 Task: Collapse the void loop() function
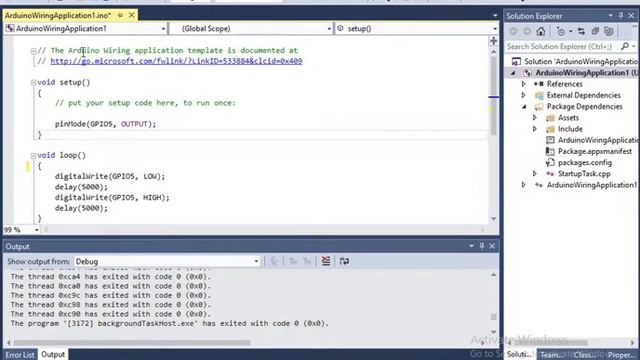[33, 156]
